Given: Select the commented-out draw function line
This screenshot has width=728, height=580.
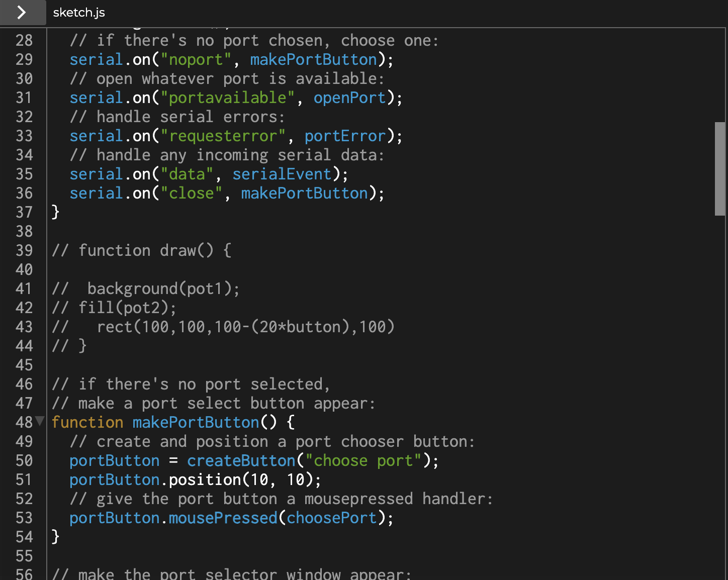Looking at the screenshot, I should tap(141, 250).
